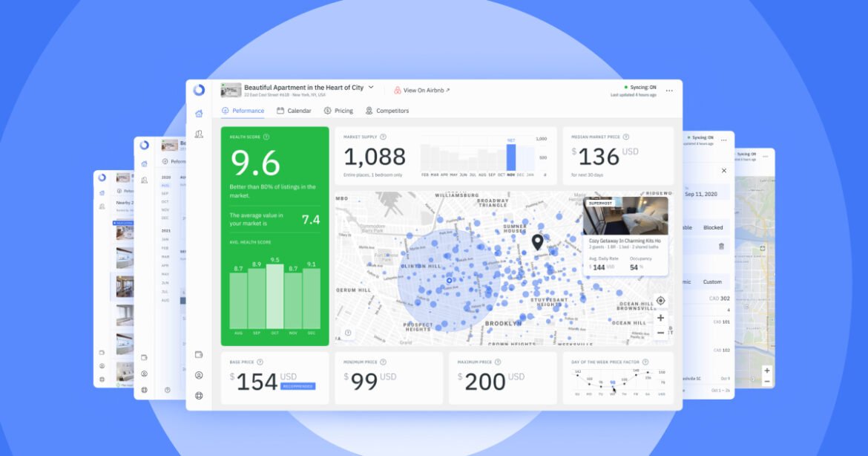The height and width of the screenshot is (456, 868).
Task: Follow the View On Airbnb link
Action: [x=424, y=89]
